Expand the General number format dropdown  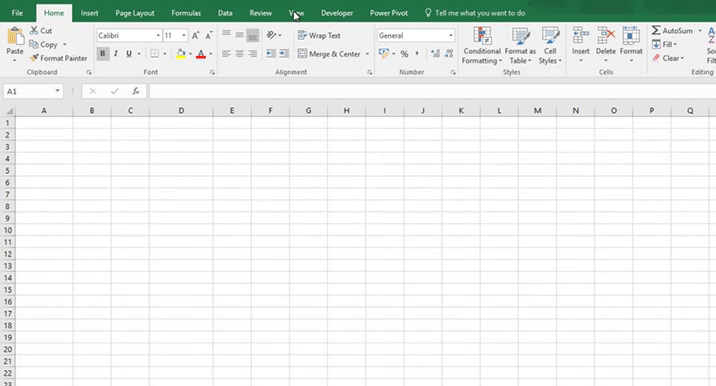[x=451, y=35]
